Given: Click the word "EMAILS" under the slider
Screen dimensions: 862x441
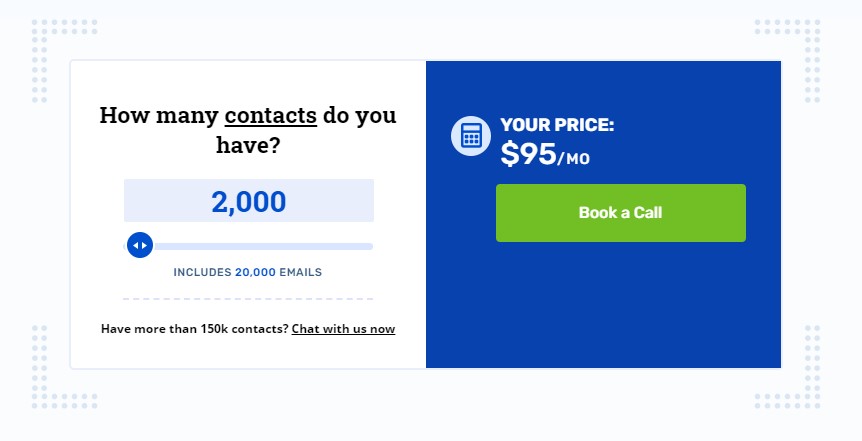Looking at the screenshot, I should click(301, 272).
